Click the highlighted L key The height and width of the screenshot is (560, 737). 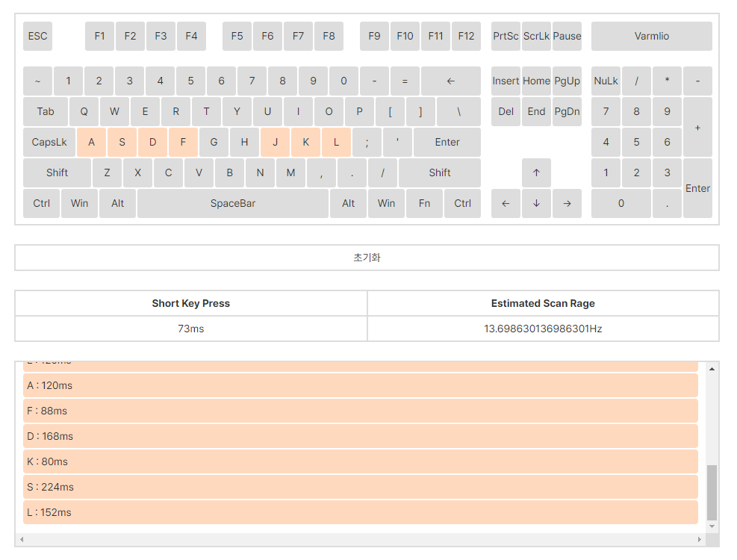pos(336,142)
